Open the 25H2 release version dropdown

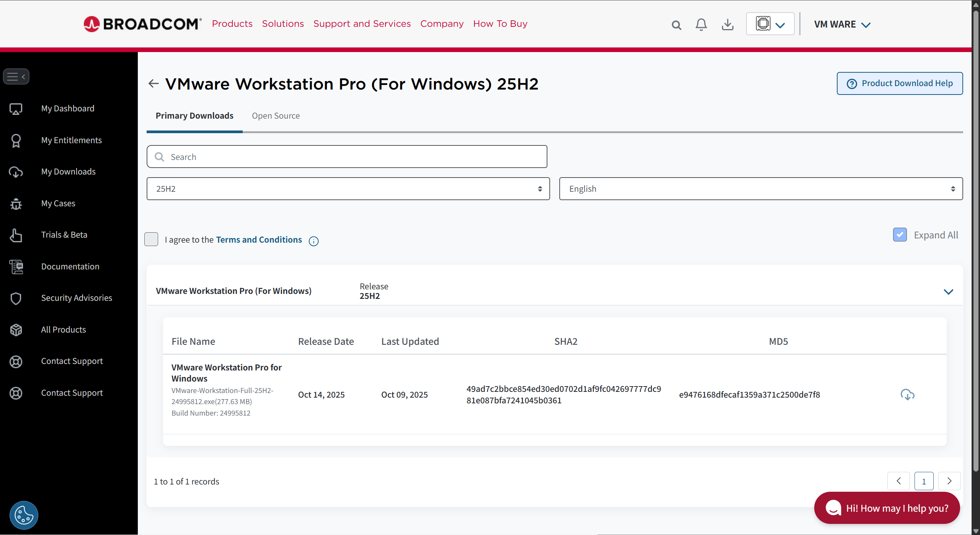[347, 188]
